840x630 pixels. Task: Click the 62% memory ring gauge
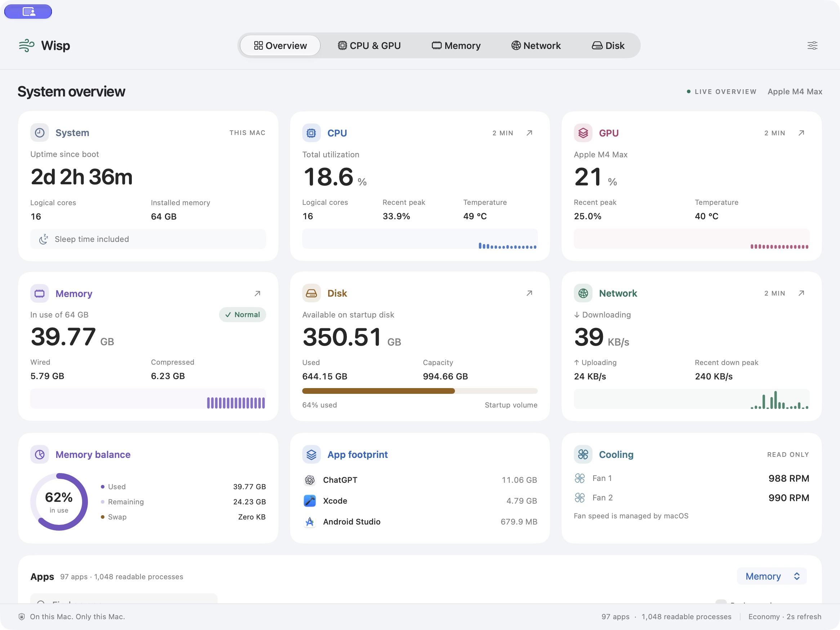[x=59, y=502]
